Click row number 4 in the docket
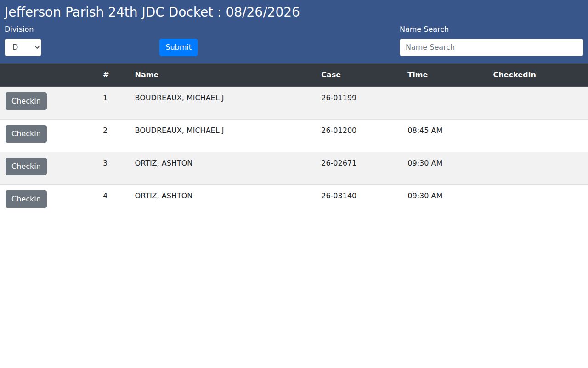This screenshot has height=368, width=588. coord(105,196)
